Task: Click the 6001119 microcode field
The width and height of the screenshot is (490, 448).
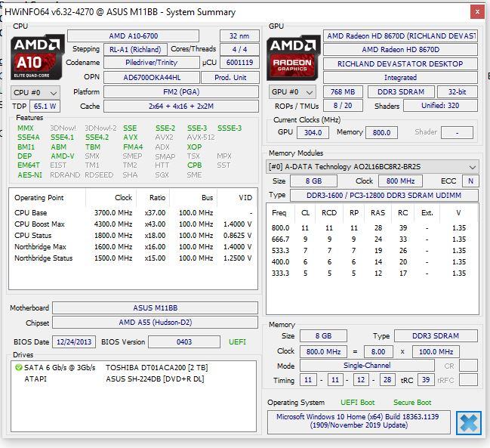Action: pos(239,63)
